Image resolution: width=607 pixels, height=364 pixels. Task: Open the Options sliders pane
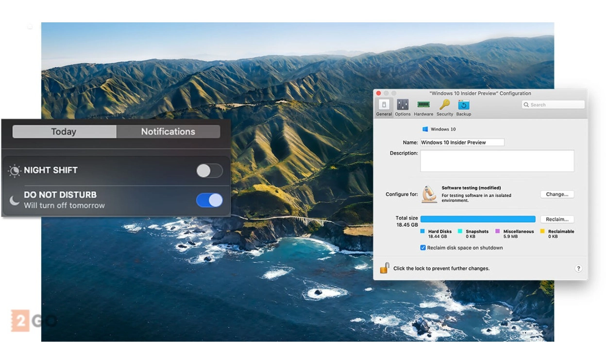coord(403,107)
